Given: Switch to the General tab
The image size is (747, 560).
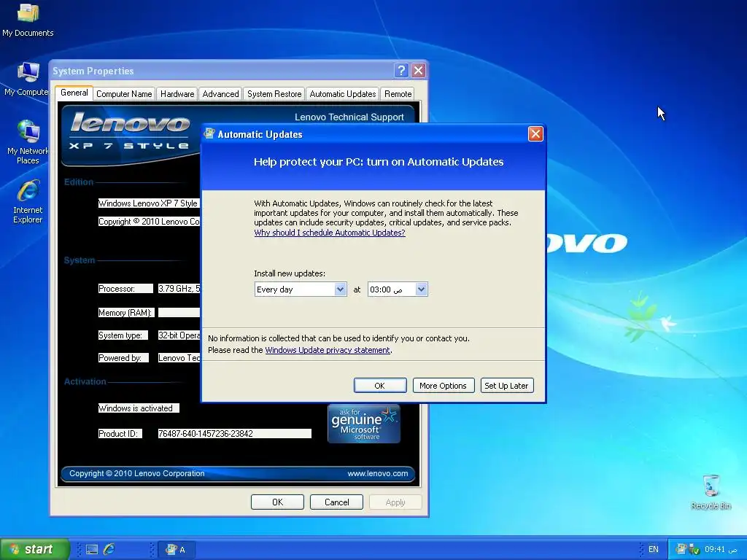Looking at the screenshot, I should click(x=74, y=93).
